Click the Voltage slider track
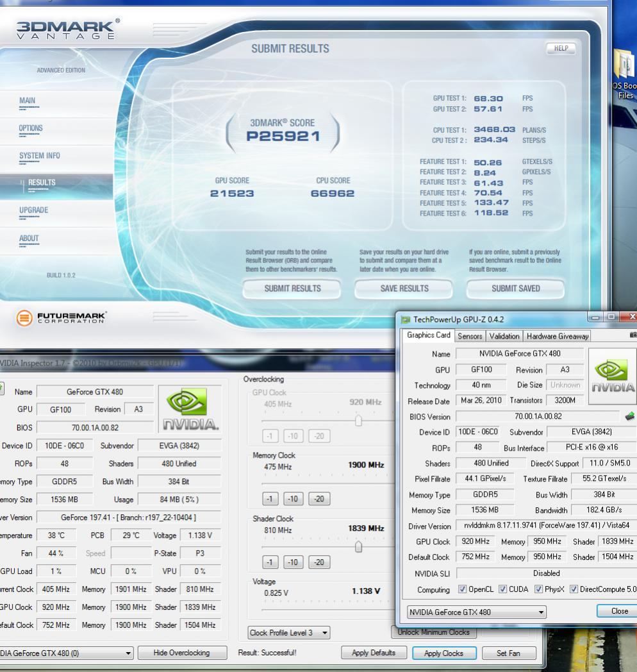Screen dimensions: 637x672 coord(328,609)
